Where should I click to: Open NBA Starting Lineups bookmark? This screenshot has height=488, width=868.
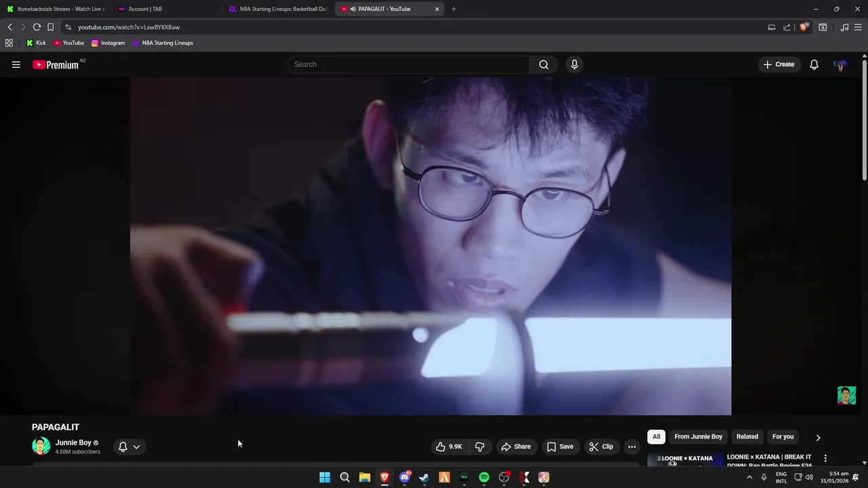pos(163,43)
